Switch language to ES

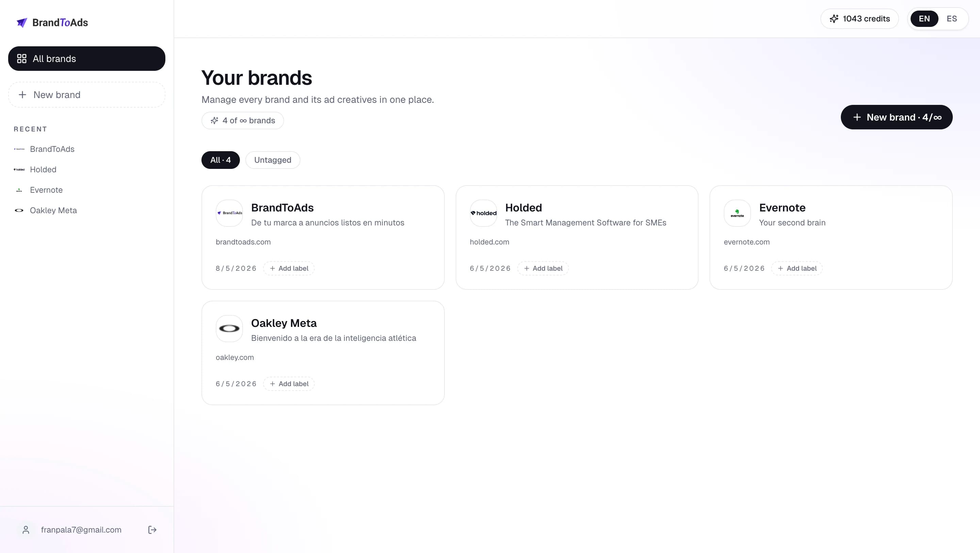[951, 19]
